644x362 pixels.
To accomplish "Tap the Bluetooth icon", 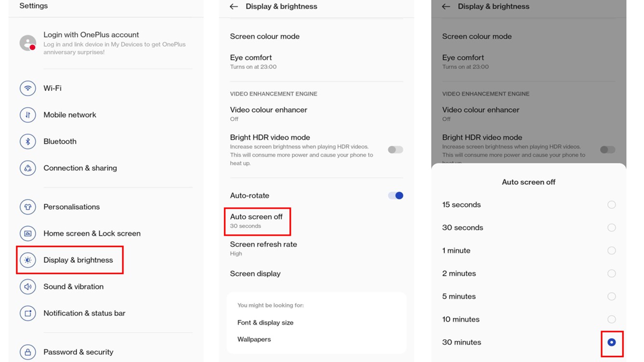I will 28,141.
